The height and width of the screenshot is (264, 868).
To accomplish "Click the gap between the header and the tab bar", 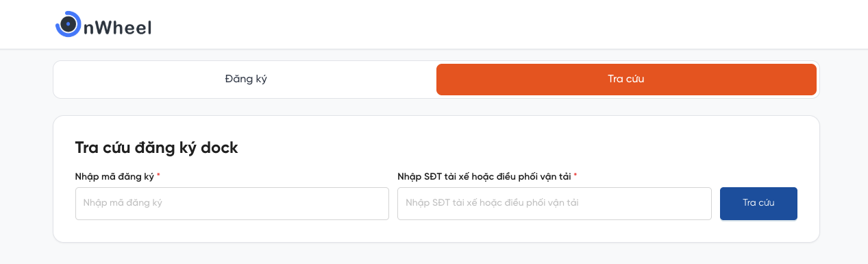I will 434,55.
